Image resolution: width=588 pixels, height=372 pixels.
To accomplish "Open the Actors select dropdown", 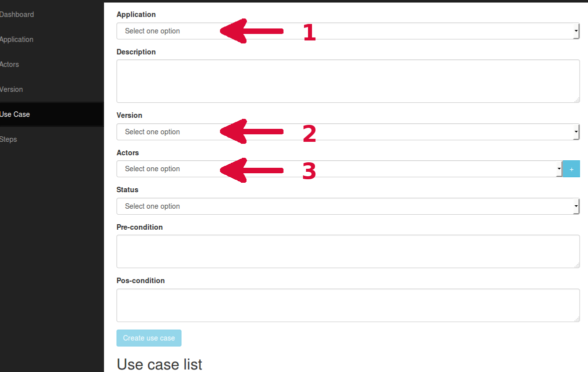I will [x=339, y=169].
